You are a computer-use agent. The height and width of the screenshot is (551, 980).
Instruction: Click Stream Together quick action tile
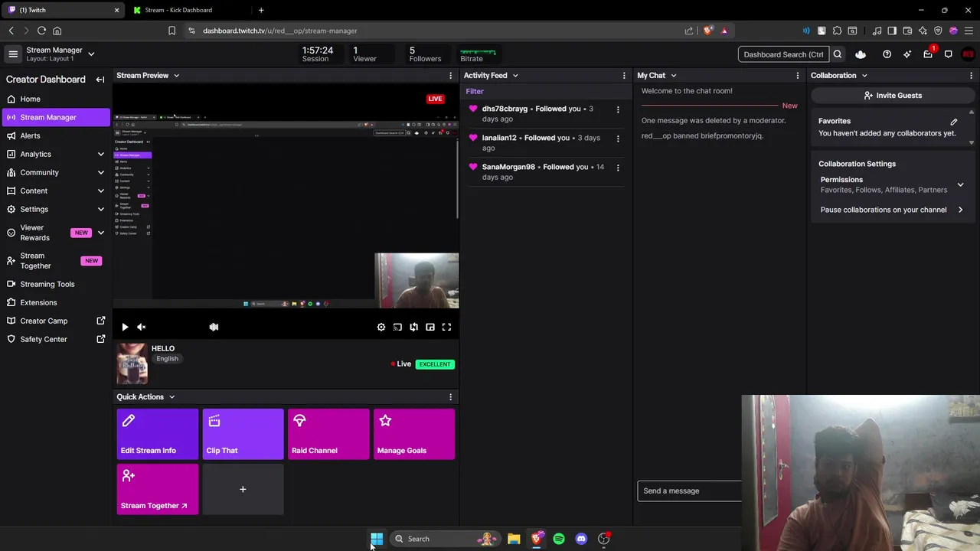click(x=158, y=489)
